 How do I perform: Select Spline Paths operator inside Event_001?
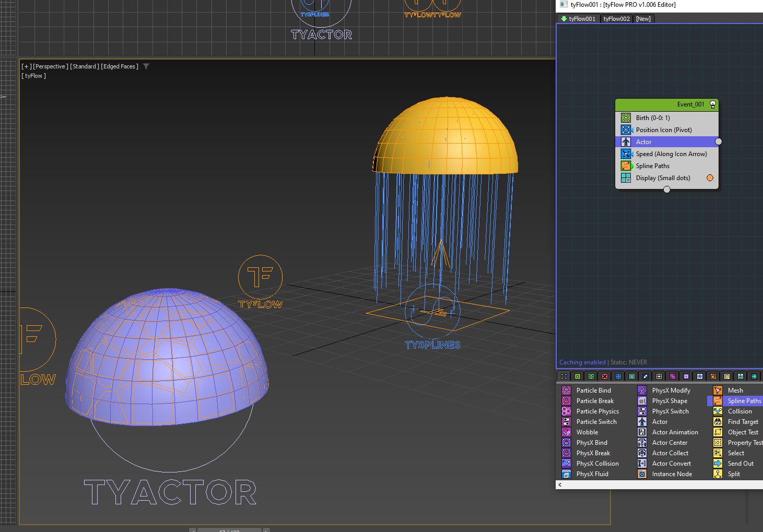667,166
